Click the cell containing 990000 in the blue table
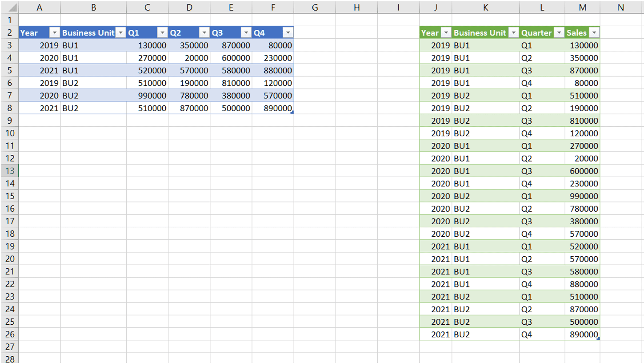The width and height of the screenshot is (644, 363). [147, 95]
